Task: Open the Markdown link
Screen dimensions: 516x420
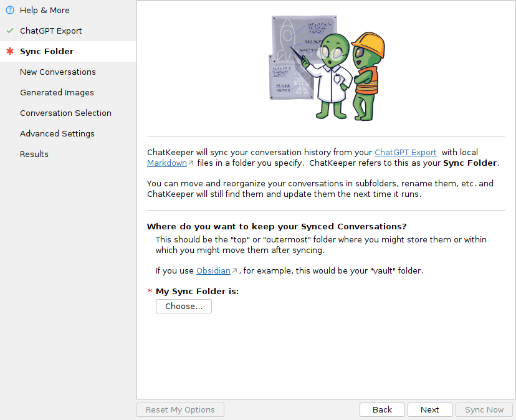Action: click(166, 163)
